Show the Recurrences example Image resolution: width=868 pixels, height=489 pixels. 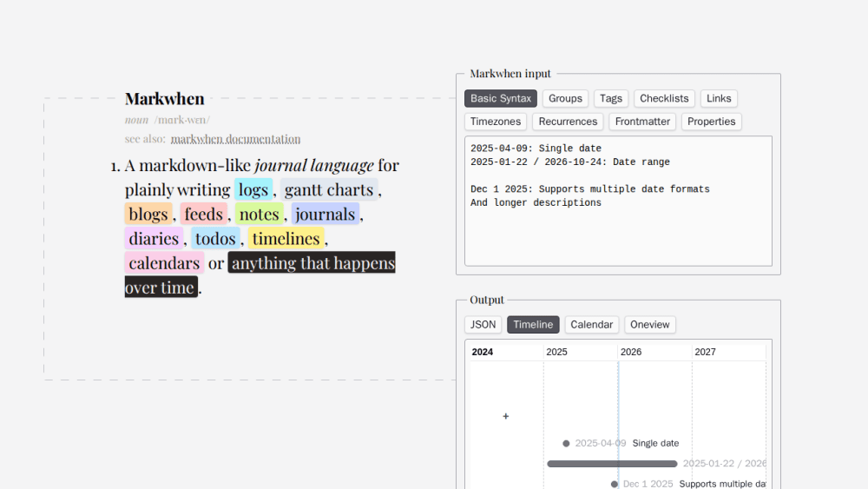tap(568, 122)
